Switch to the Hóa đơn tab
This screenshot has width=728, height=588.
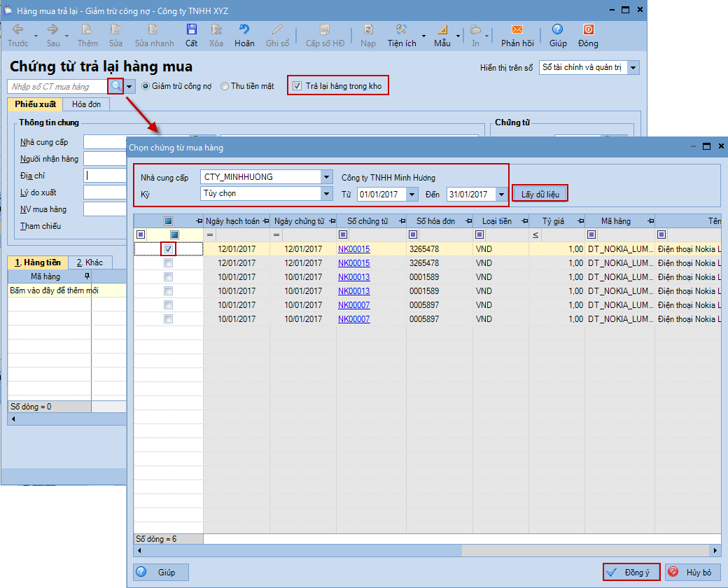[86, 104]
